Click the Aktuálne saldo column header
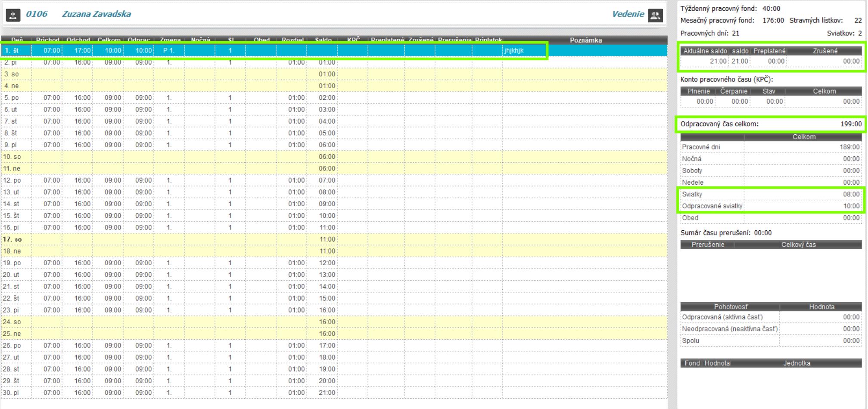Screen dimensions: 868x409 click(705, 51)
